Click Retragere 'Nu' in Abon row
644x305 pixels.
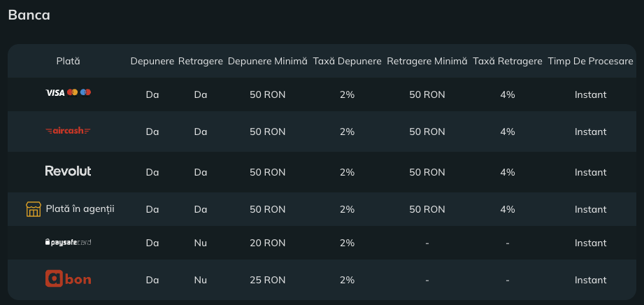coord(201,280)
